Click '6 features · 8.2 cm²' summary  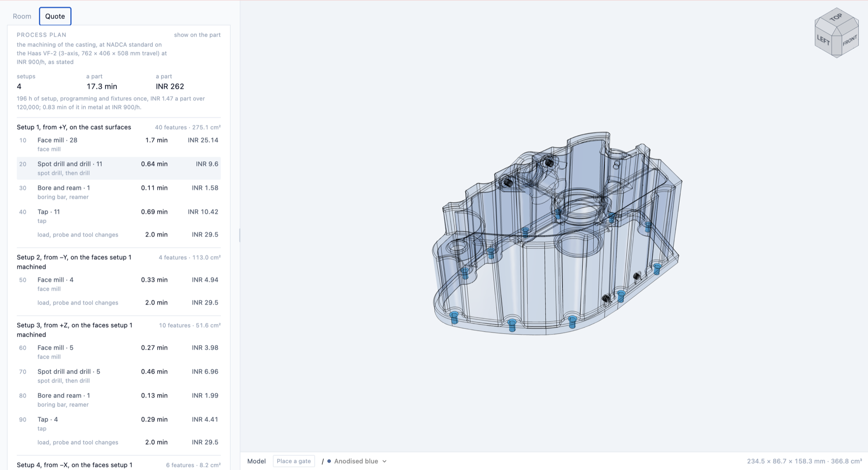193,465
